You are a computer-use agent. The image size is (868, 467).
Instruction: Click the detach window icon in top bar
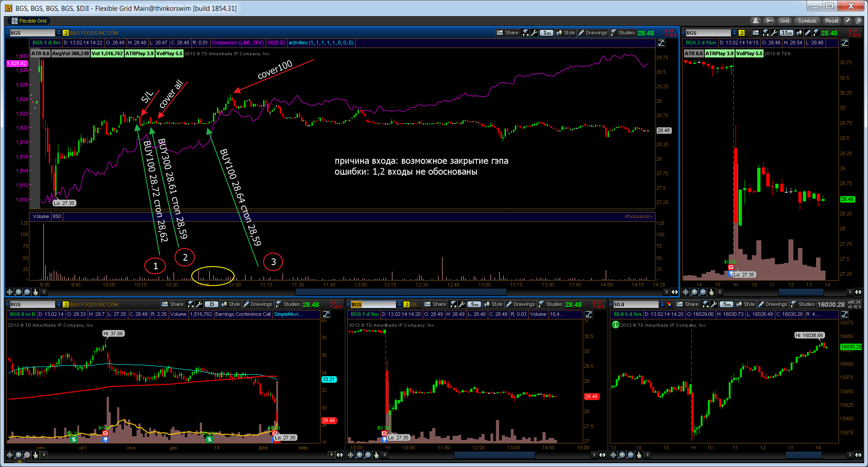[x=858, y=21]
